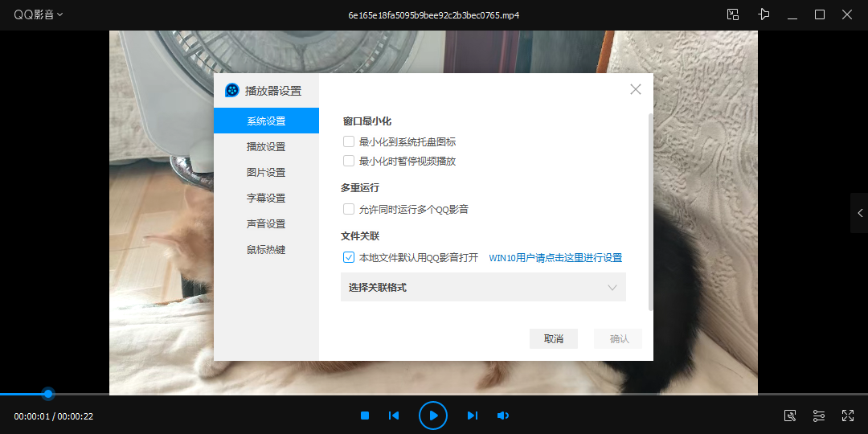
Task: Select the 系统设置 tab
Action: 266,121
